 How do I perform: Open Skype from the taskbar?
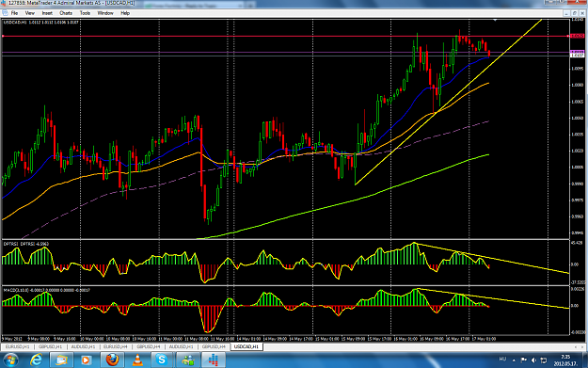pos(162,360)
